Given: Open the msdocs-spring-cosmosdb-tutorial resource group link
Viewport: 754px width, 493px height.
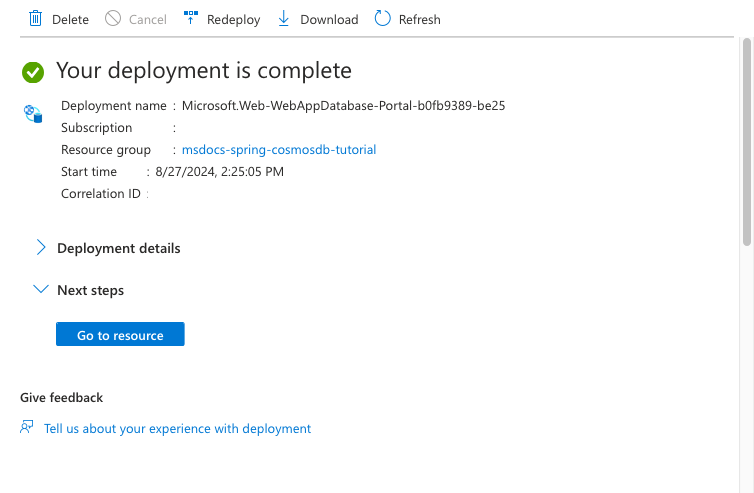Looking at the screenshot, I should click(279, 150).
